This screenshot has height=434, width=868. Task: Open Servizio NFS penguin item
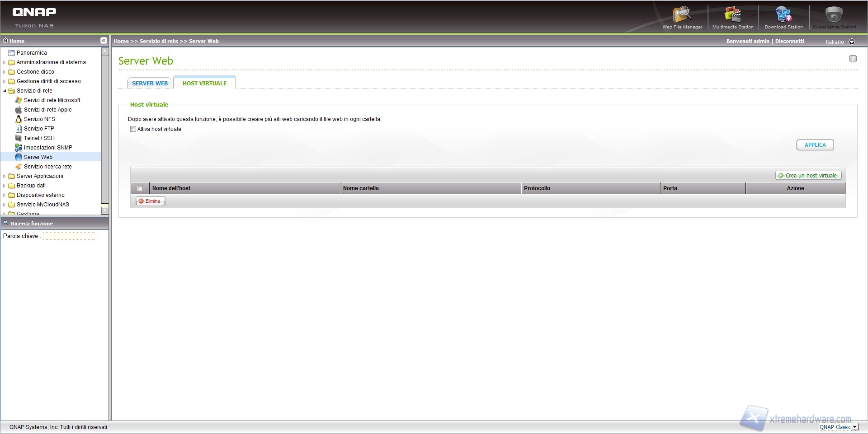tap(39, 119)
